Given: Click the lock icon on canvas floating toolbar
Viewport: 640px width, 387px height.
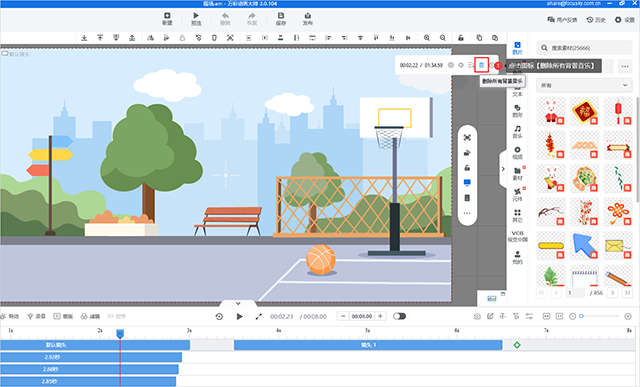Looking at the screenshot, I should (467, 168).
